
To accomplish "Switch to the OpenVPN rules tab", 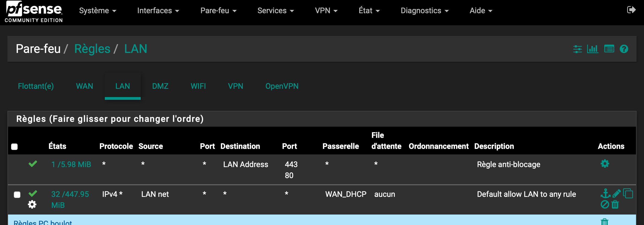I will tap(282, 86).
